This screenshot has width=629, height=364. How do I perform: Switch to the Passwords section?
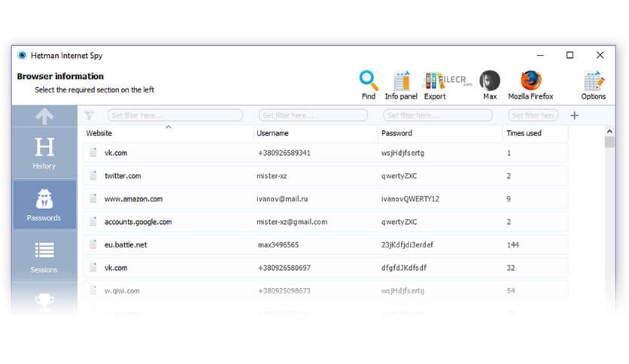[x=44, y=205]
